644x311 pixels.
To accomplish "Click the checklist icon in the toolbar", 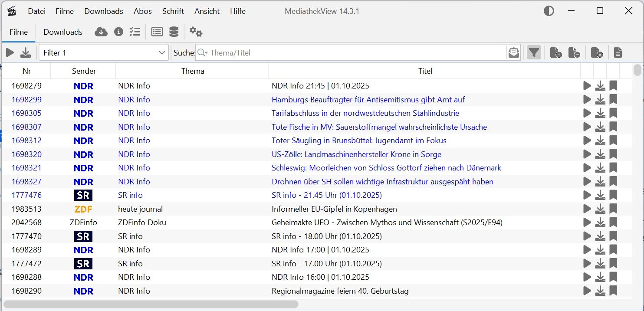I will tap(135, 32).
